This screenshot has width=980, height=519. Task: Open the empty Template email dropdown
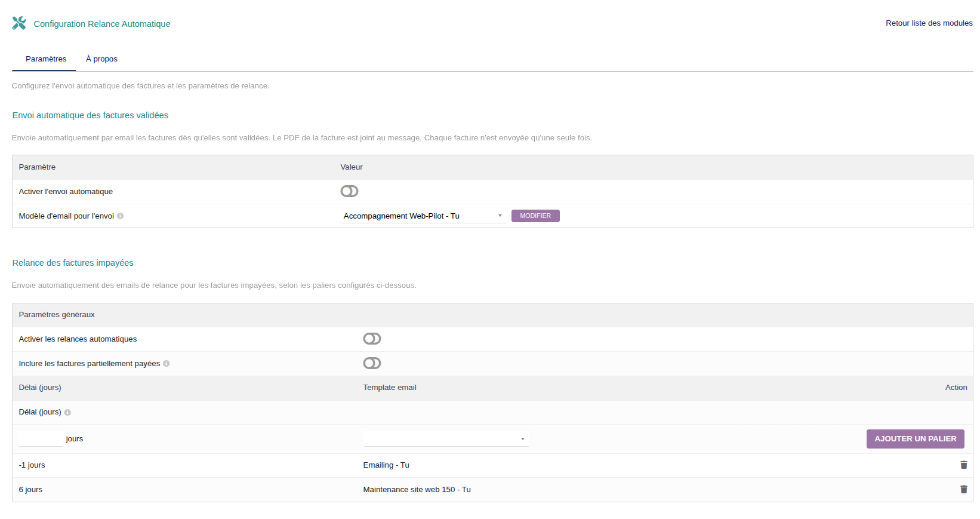coord(445,439)
